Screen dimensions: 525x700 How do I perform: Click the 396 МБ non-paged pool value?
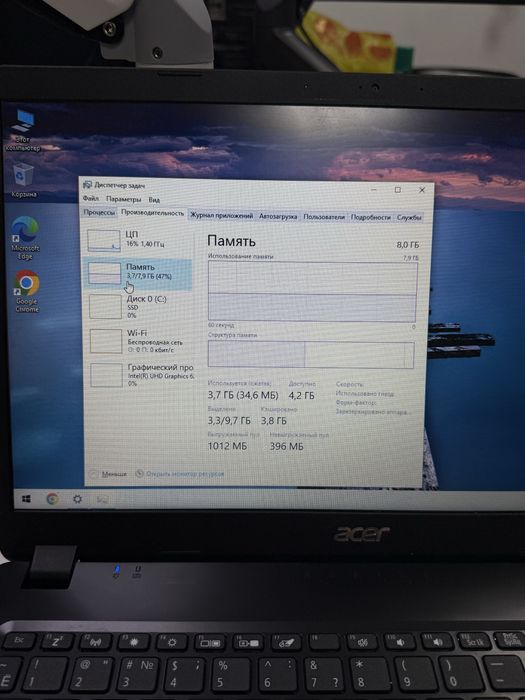[286, 446]
